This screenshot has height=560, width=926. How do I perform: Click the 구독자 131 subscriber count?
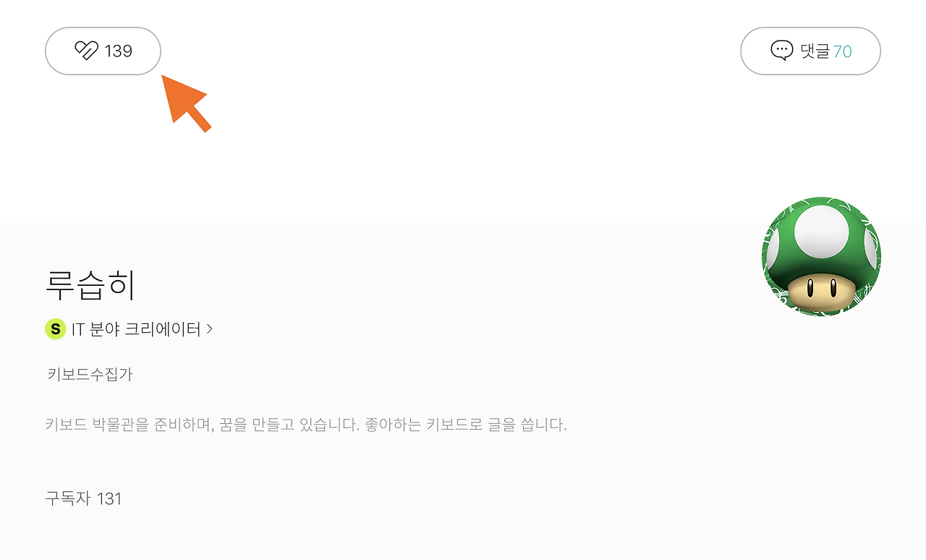click(83, 499)
